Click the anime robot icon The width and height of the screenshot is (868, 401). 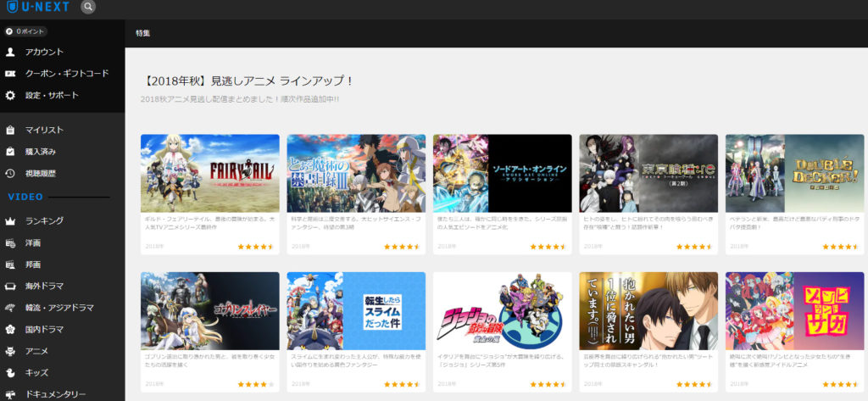tap(10, 351)
